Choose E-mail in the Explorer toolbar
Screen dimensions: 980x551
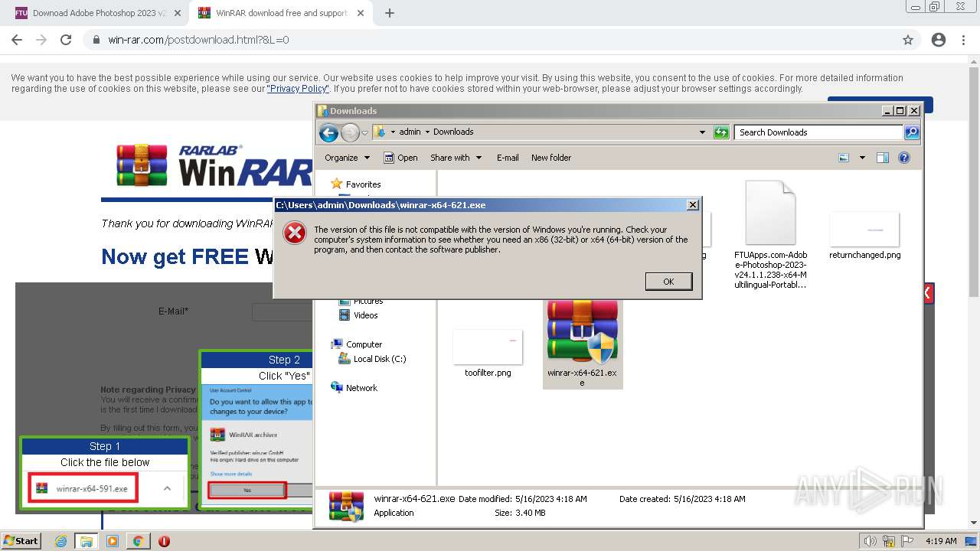[507, 158]
